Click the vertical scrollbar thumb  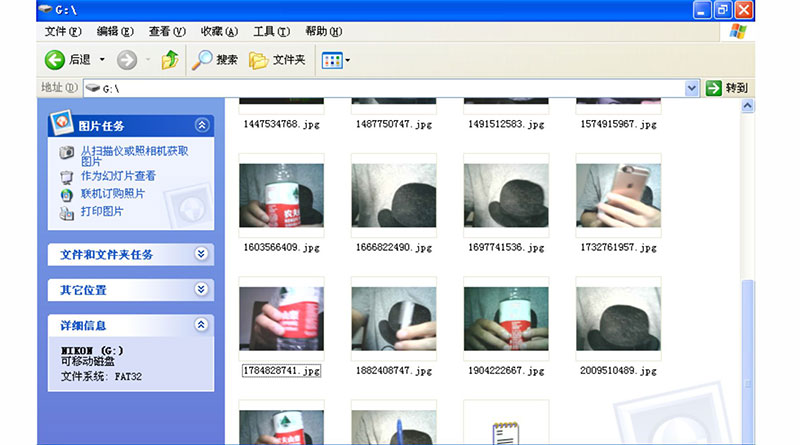pos(747,362)
